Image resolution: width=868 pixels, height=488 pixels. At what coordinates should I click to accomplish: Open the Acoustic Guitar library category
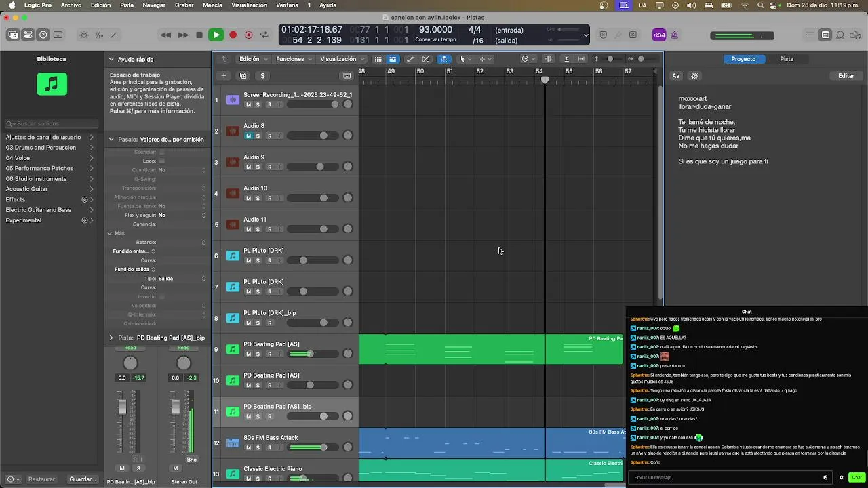50,189
